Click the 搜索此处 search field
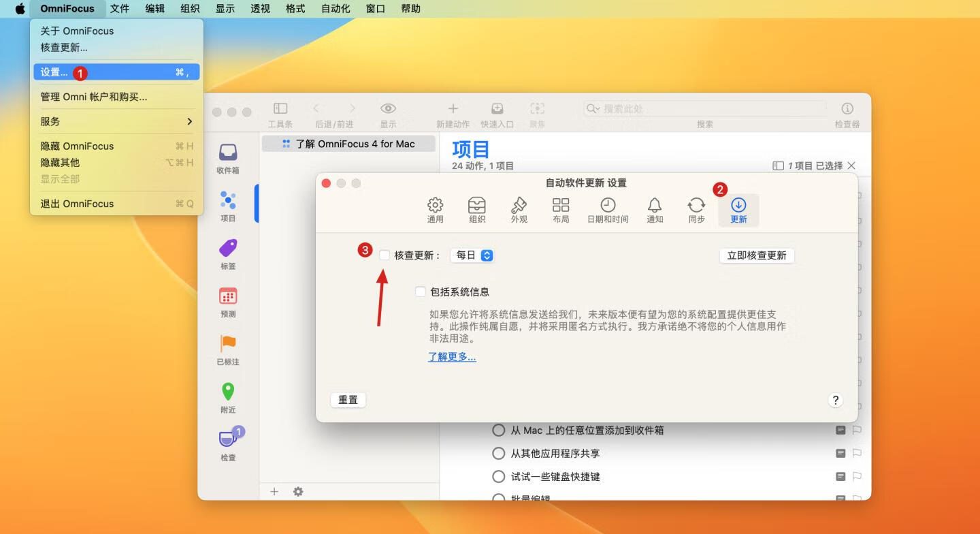Viewport: 980px width, 534px height. pyautogui.click(x=708, y=109)
